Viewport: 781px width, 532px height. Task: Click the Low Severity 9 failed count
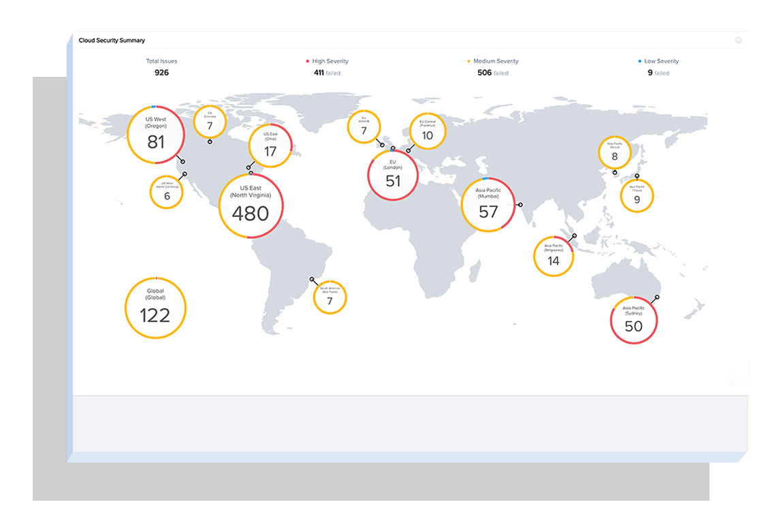[x=658, y=73]
